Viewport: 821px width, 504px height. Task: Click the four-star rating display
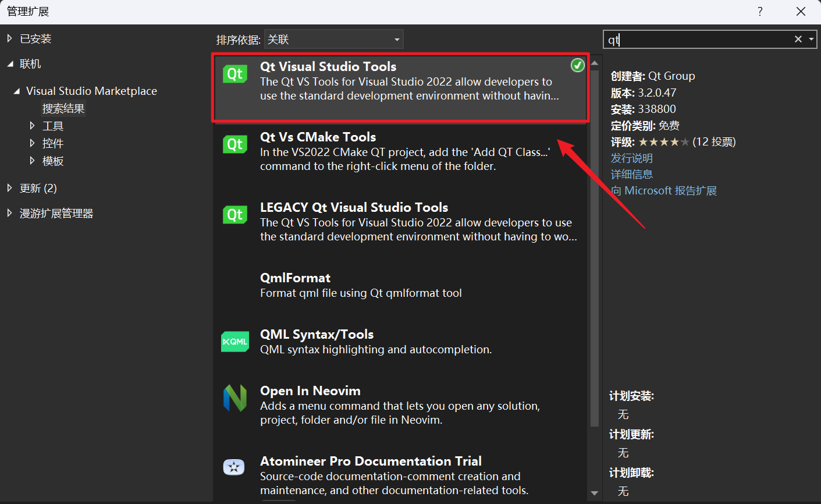tap(660, 141)
